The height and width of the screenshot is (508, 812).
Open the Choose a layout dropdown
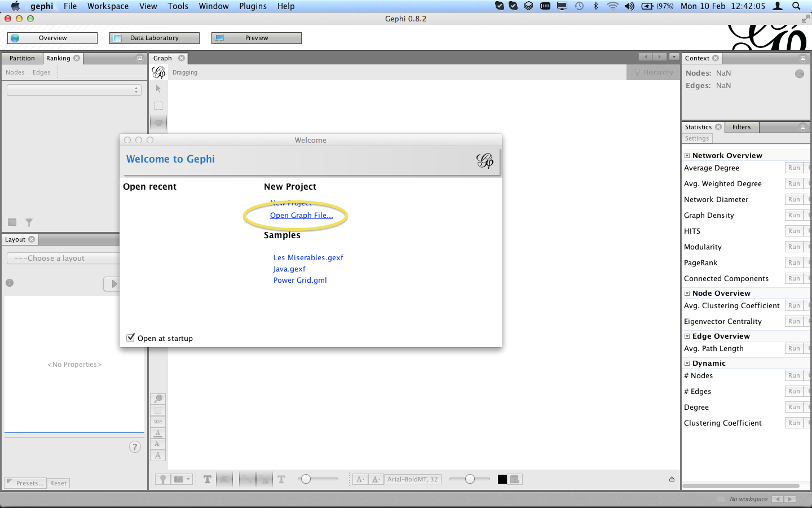pyautogui.click(x=63, y=258)
